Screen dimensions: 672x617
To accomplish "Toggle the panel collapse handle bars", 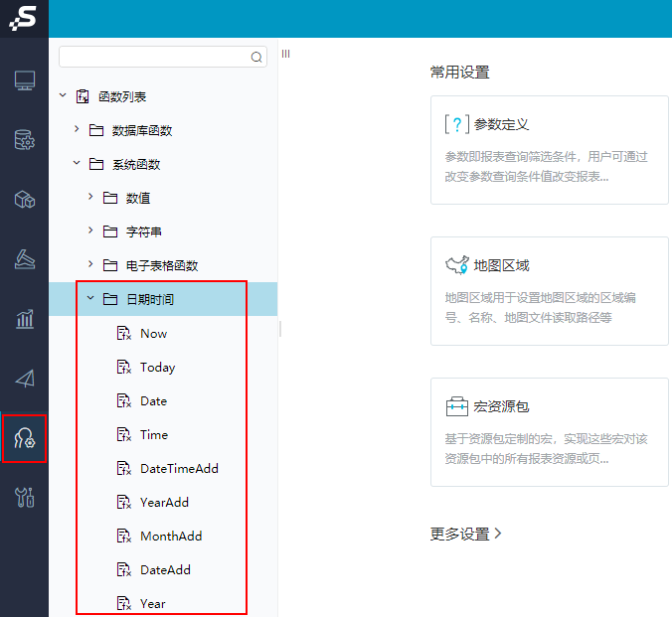I will tap(286, 54).
